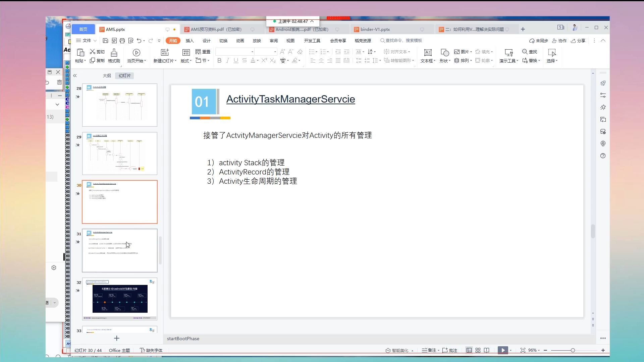The image size is (644, 362).
Task: Switch to the 大纲 outline tab
Action: (x=107, y=76)
